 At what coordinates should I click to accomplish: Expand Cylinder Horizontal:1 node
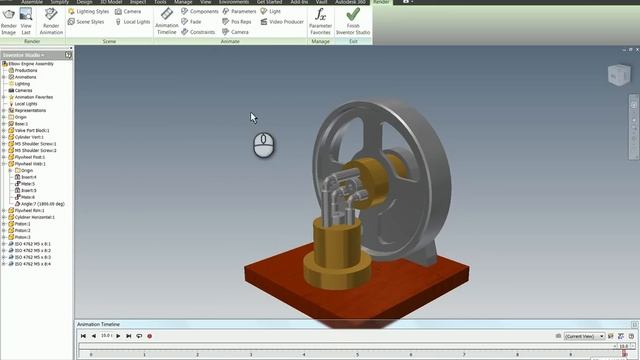pyautogui.click(x=4, y=217)
